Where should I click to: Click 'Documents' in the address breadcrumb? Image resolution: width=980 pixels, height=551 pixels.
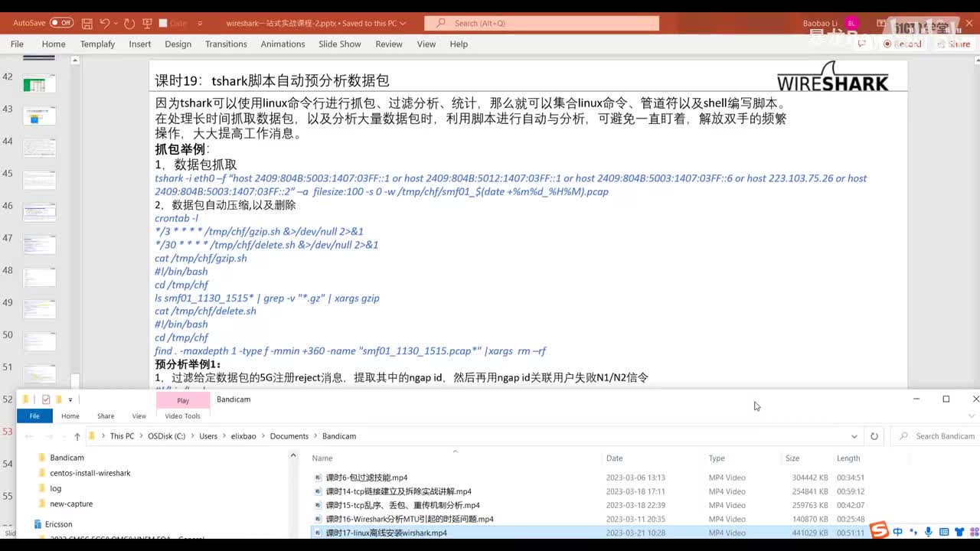[x=289, y=436]
